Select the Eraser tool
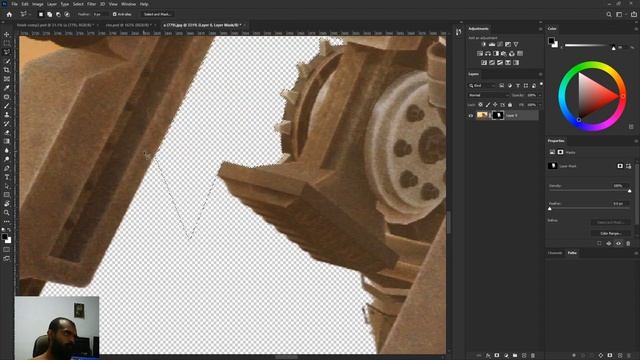This screenshot has width=640, height=360. (x=7, y=132)
